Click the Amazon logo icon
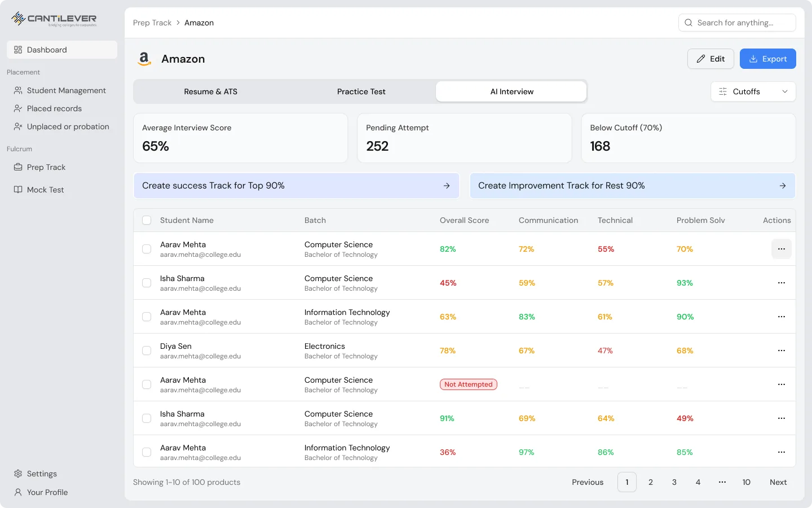 (x=144, y=59)
